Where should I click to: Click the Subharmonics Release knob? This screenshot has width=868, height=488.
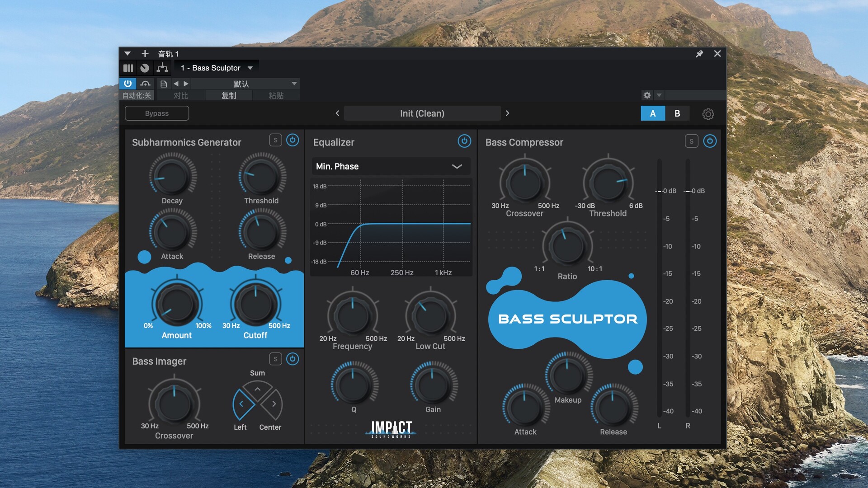(262, 232)
